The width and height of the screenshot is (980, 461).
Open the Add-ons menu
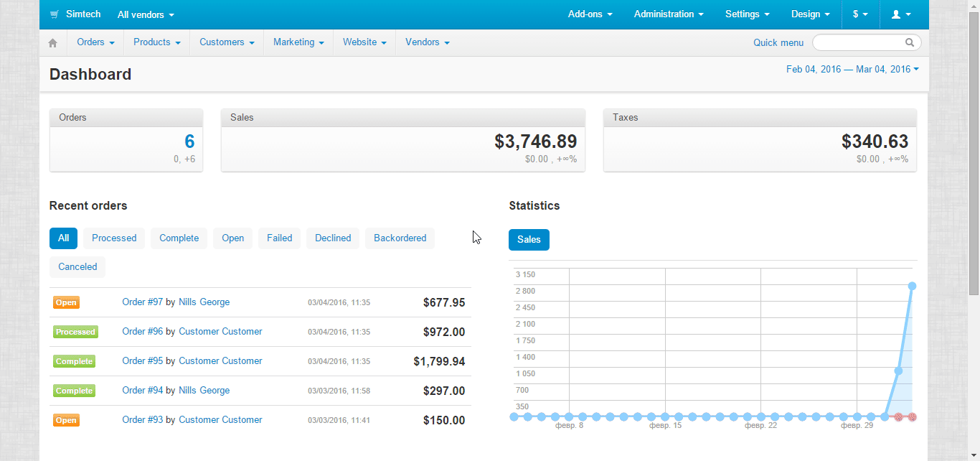point(590,14)
